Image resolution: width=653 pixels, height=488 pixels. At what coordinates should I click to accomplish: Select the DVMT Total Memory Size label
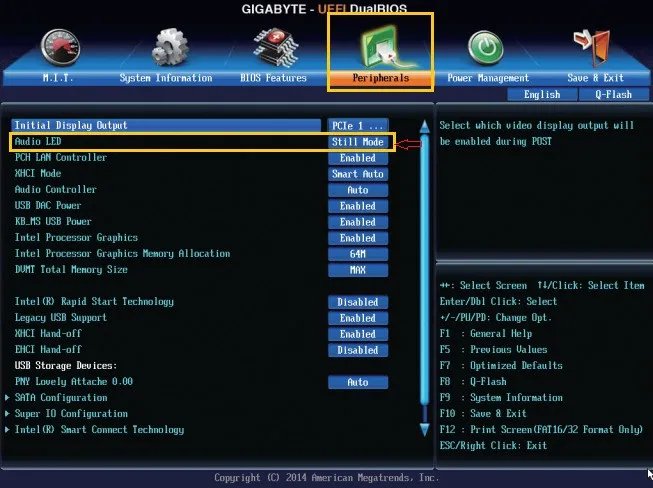(71, 269)
